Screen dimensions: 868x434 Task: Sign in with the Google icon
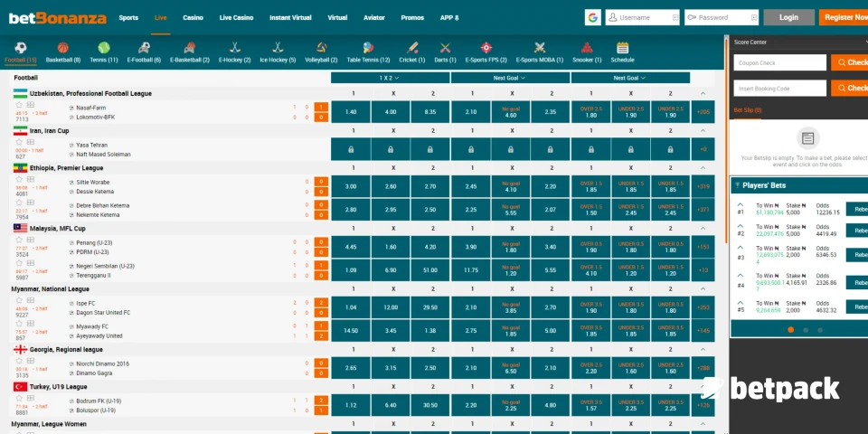tap(593, 17)
